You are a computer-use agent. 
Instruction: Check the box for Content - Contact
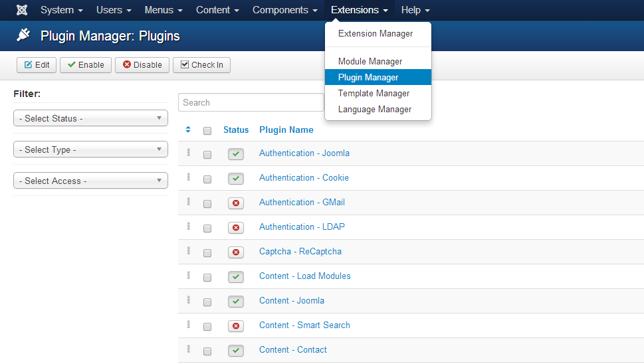point(207,351)
